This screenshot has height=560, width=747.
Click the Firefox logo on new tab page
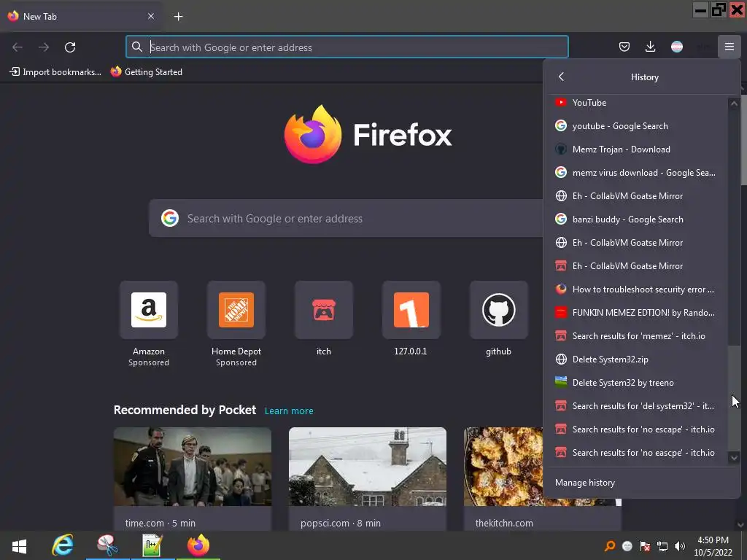[368, 135]
